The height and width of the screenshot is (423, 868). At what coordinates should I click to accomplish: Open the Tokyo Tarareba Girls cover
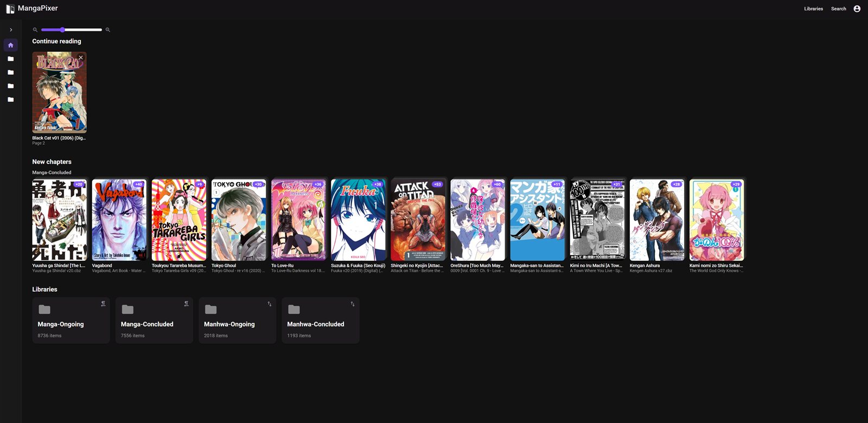(179, 220)
